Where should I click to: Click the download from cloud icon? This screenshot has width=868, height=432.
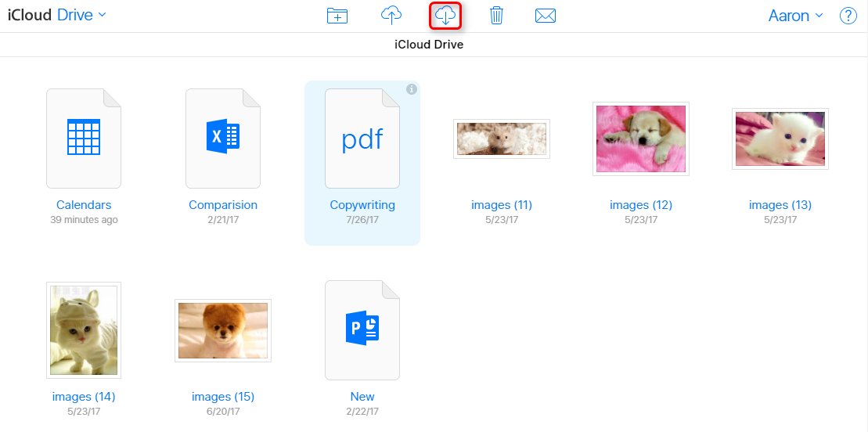click(445, 16)
